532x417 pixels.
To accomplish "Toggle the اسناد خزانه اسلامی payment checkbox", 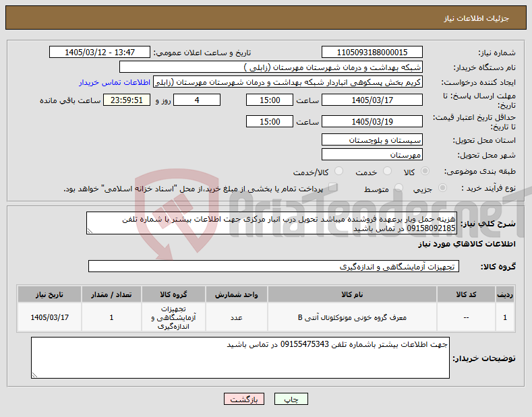I will coord(333,187).
